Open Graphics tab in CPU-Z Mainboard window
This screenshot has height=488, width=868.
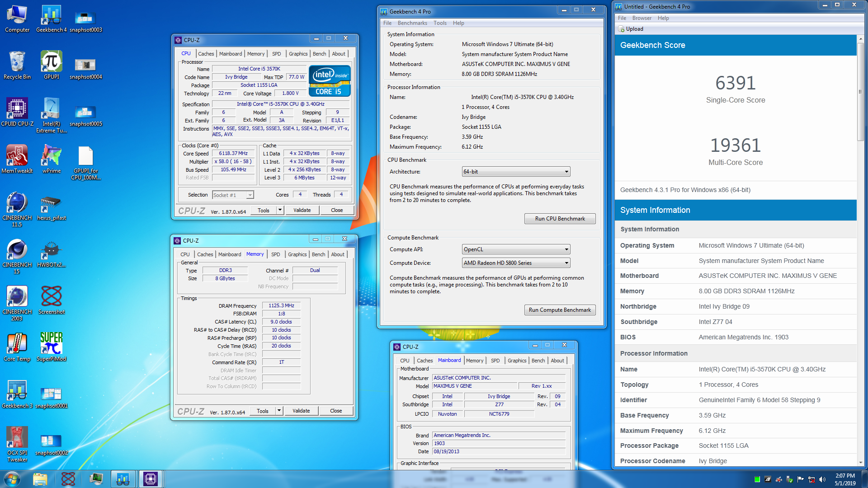click(x=517, y=361)
